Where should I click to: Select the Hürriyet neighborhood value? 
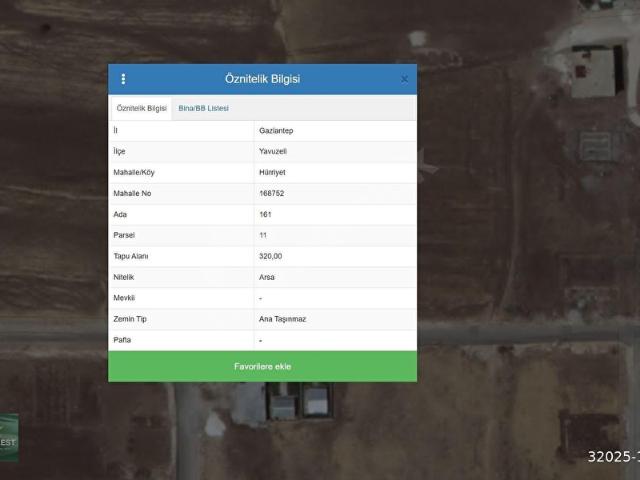(272, 172)
